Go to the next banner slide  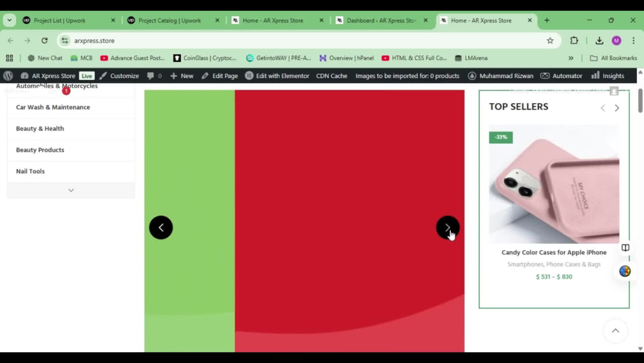[448, 228]
